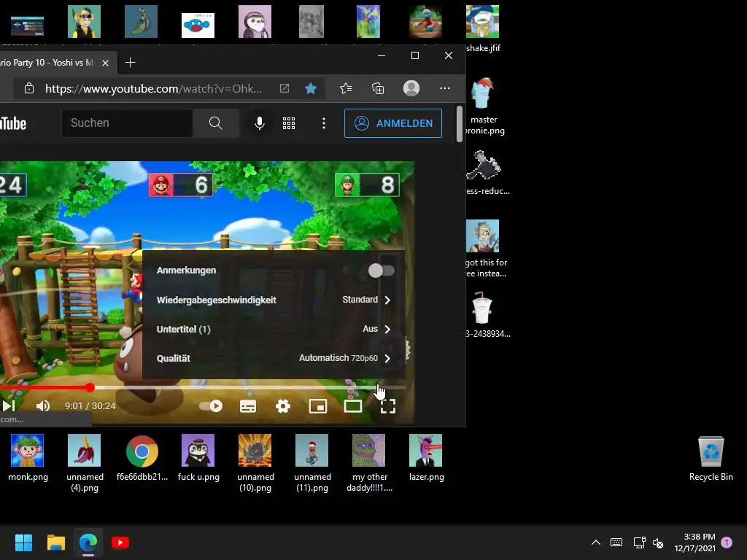Click the video progress bar scrubber
This screenshot has width=747, height=560.
[x=90, y=388]
